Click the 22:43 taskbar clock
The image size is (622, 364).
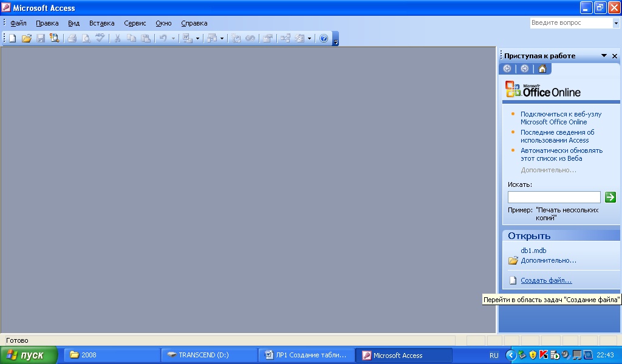pos(605,355)
